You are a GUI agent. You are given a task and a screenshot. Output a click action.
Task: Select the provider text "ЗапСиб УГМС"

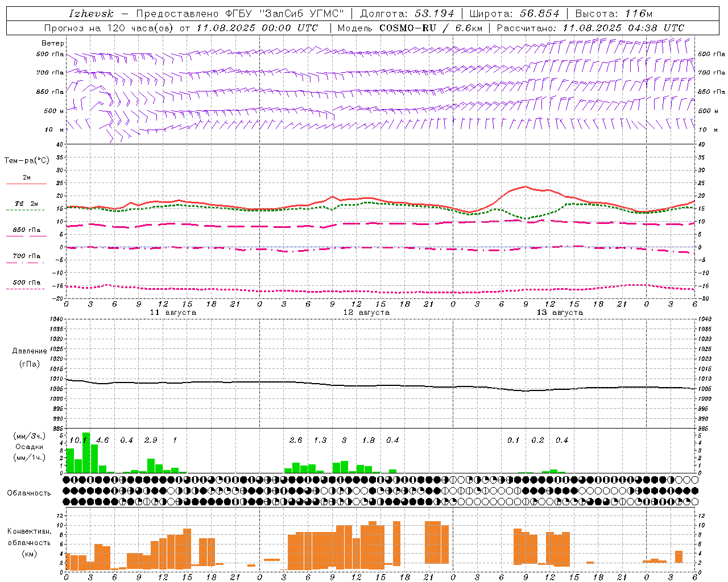[x=302, y=14]
